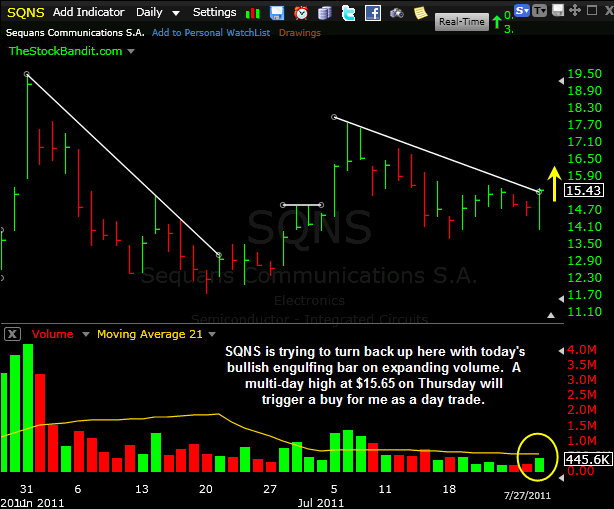This screenshot has height=509, width=614.
Task: Share chart via the Twitter icon
Action: pyautogui.click(x=348, y=13)
